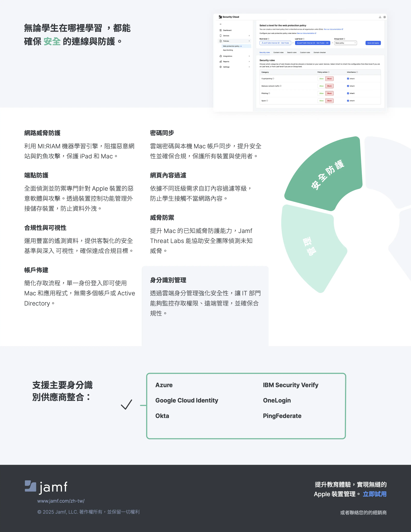Viewport: 411px width, 532px height.
Task: Click the Policies document icon in sidebar
Action: (221, 41)
